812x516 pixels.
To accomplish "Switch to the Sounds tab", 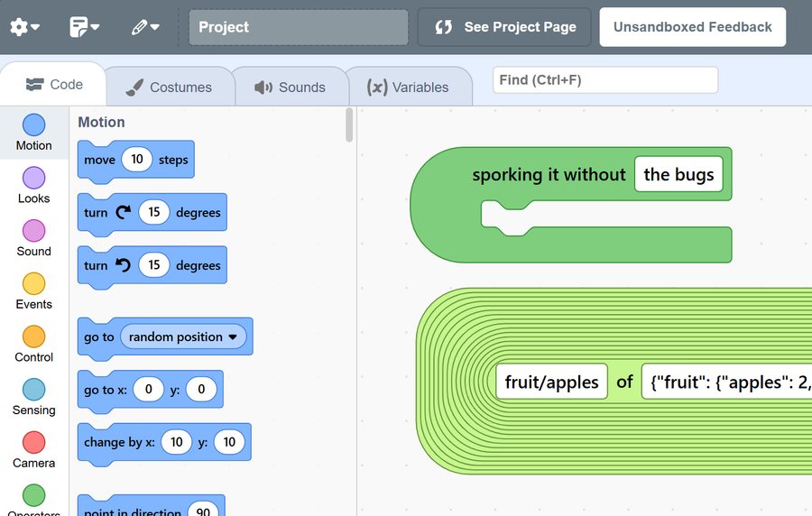I will [x=290, y=88].
